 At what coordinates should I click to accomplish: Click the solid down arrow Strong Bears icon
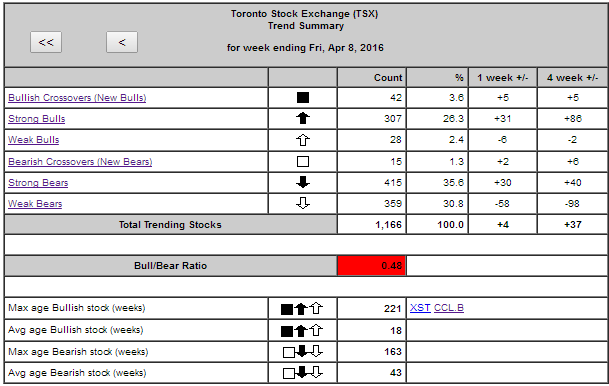[x=303, y=182]
